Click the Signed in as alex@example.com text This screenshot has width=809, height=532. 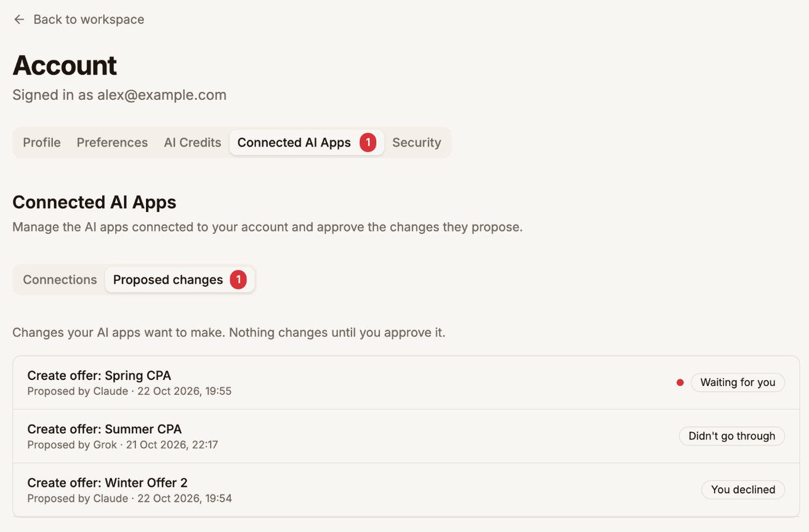tap(119, 95)
